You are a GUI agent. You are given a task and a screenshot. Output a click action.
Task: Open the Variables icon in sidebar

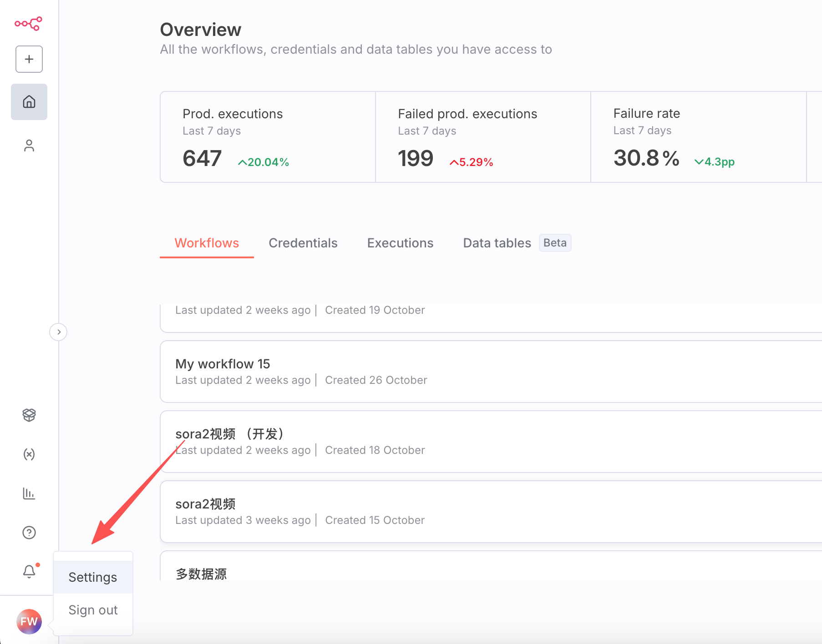pyautogui.click(x=29, y=454)
